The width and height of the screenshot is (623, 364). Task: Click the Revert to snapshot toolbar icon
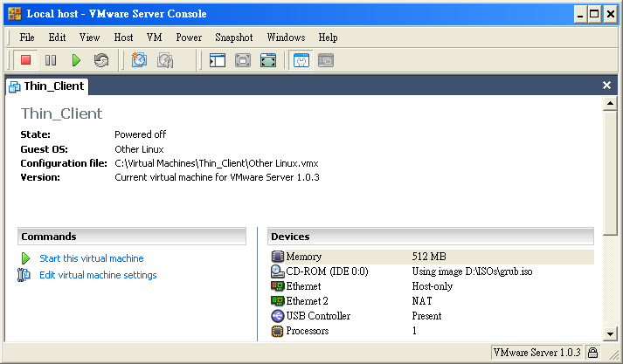click(164, 60)
